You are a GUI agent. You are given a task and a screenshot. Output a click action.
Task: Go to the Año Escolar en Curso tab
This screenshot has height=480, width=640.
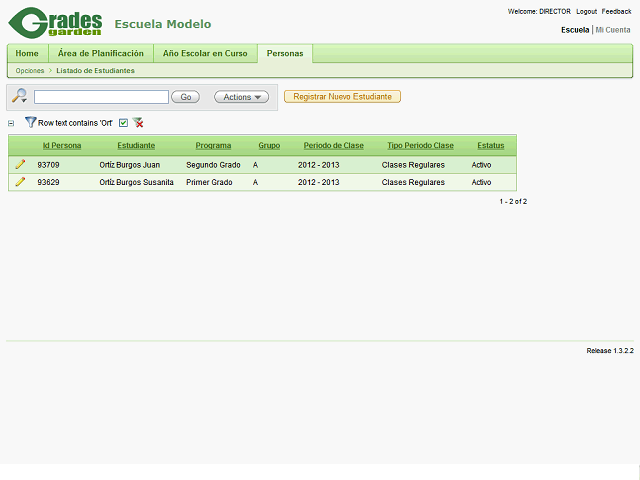tap(205, 54)
